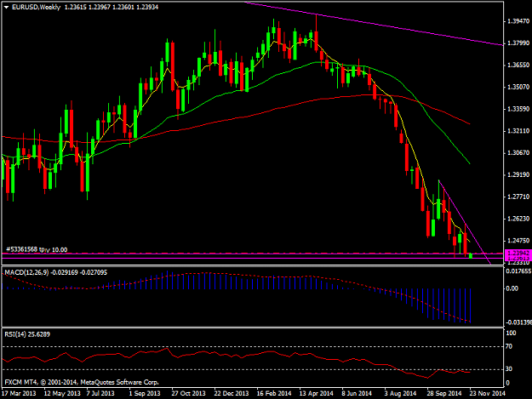The height and width of the screenshot is (399, 532).
Task: Select the 22 Dec 2013 date label
Action: [231, 393]
